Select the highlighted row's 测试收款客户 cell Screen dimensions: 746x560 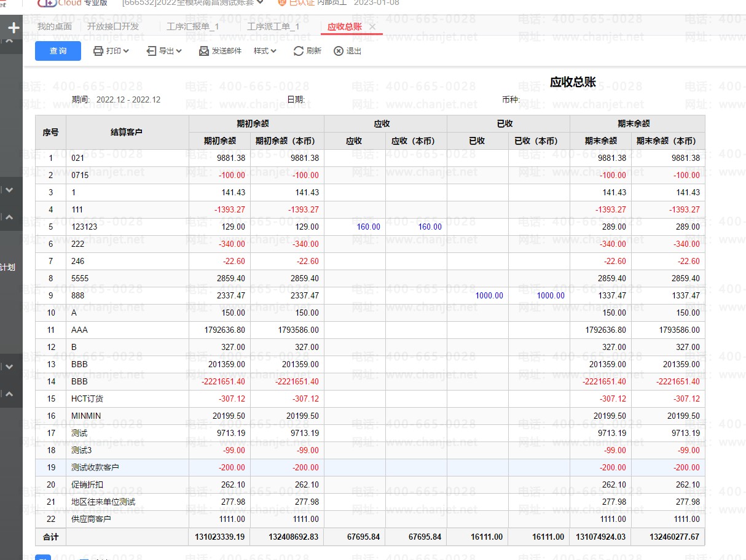click(127, 467)
